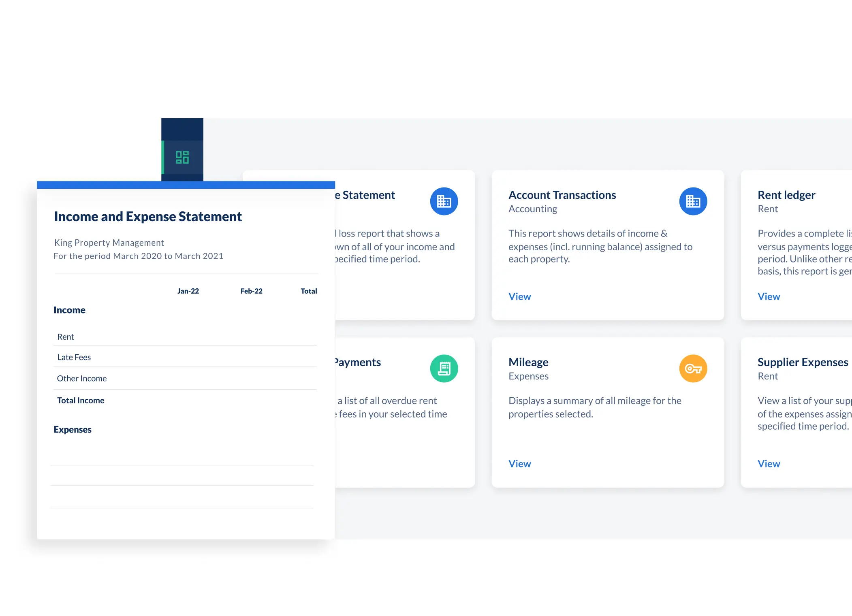852x616 pixels.
Task: Open View link under Account Transactions
Action: point(519,296)
